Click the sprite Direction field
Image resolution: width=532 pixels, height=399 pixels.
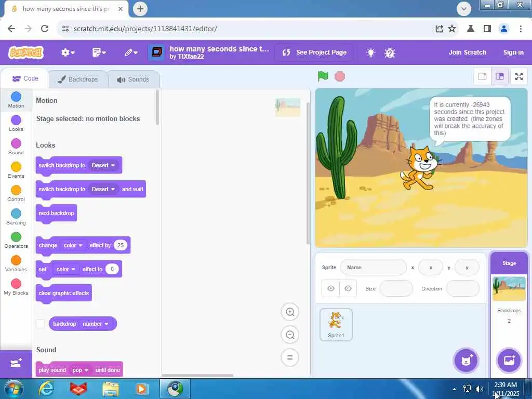(x=463, y=289)
